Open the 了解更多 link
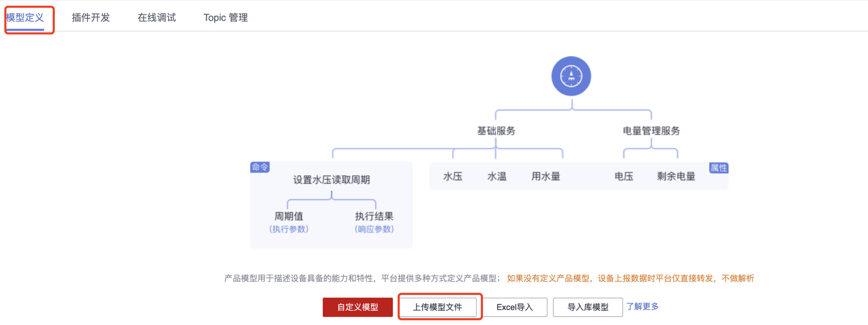 click(642, 306)
